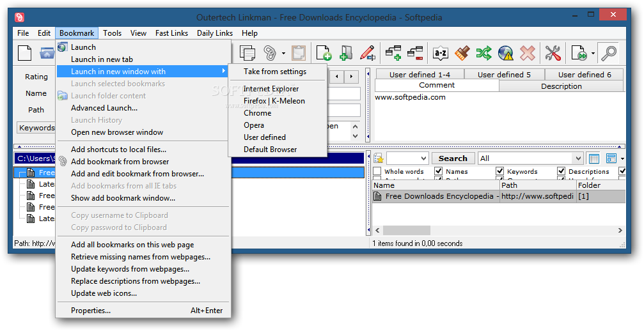Open the Daily Links menu
Viewport: 644px width, 331px height.
coord(215,33)
